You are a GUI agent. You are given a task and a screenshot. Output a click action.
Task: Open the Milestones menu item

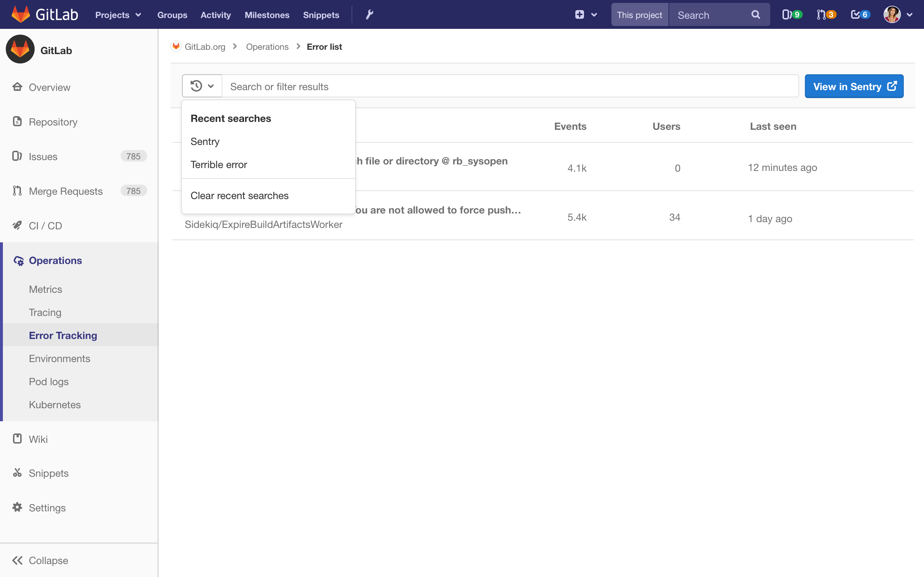point(267,15)
